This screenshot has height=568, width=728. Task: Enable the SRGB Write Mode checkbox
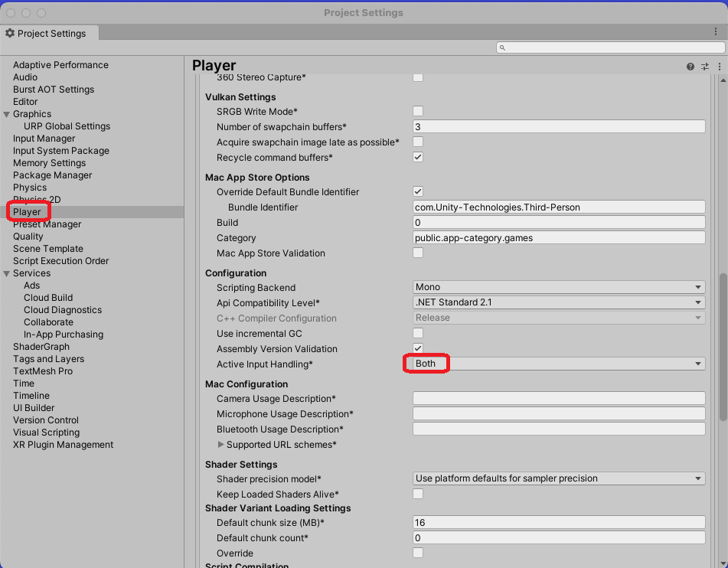pos(418,112)
